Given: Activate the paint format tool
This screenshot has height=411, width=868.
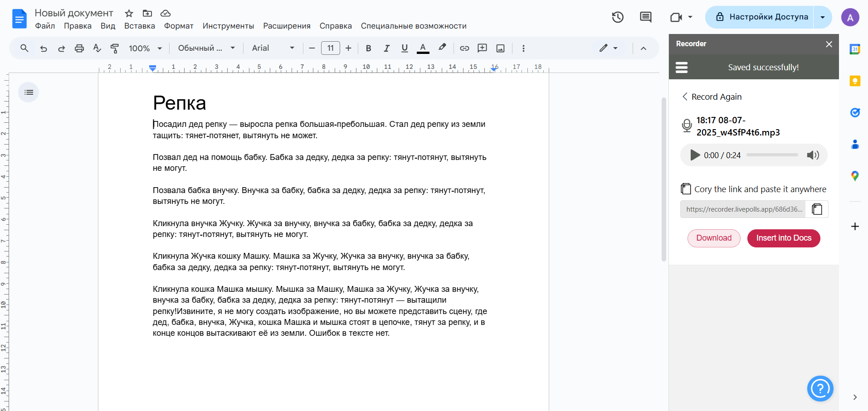Looking at the screenshot, I should coord(115,48).
